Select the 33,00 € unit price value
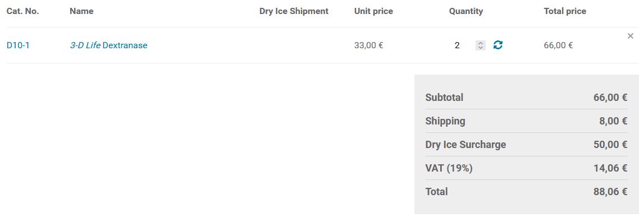Viewport: 644px width, 217px height. pos(368,45)
